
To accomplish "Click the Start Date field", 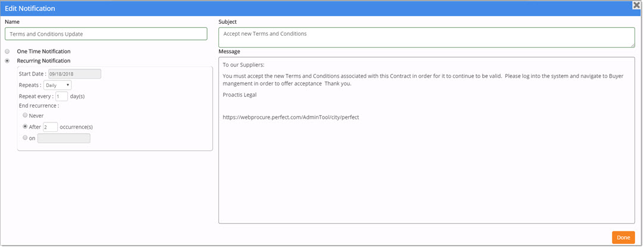I will coord(74,74).
